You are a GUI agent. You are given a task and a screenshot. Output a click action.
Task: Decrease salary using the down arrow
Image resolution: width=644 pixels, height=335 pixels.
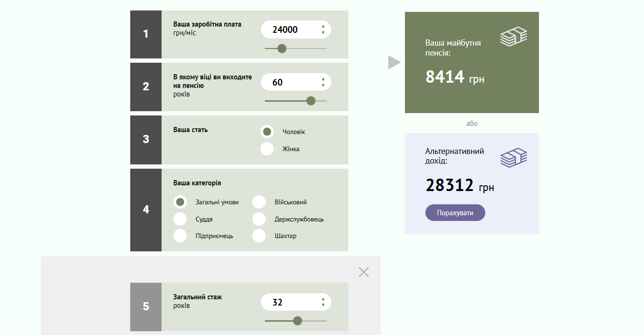[x=323, y=33]
